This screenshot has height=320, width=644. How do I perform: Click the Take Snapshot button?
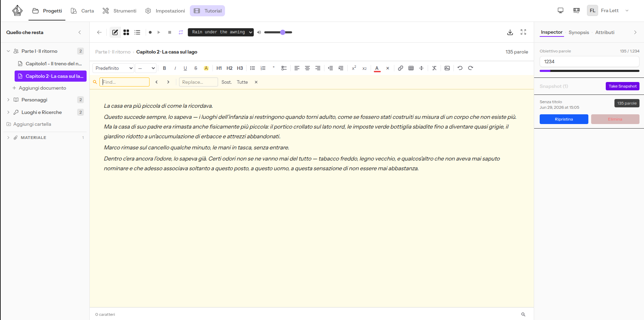[x=622, y=86]
